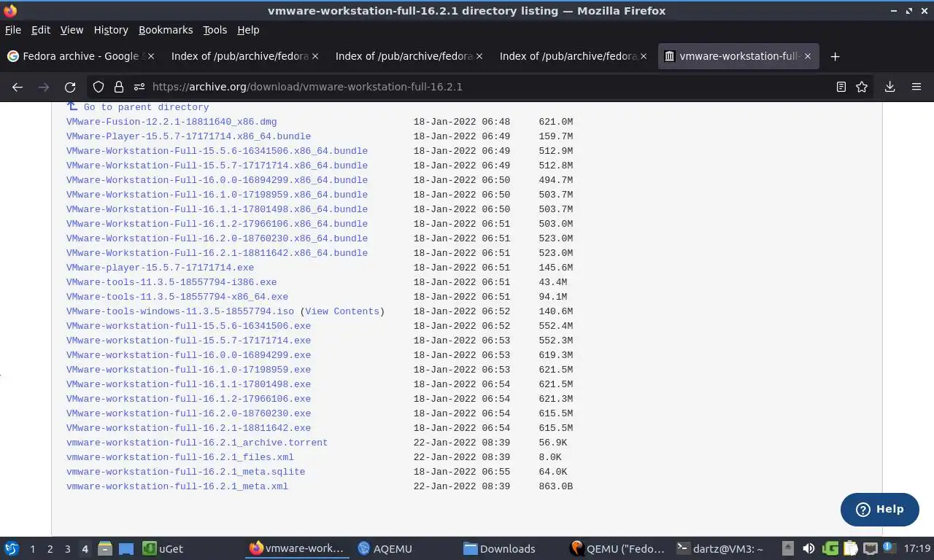
Task: Select the 523.0M size of 16.2.1 bundle
Action: tap(556, 253)
